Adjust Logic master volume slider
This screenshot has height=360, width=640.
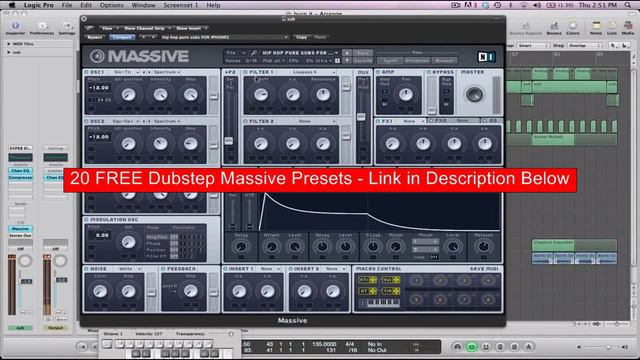(x=608, y=347)
